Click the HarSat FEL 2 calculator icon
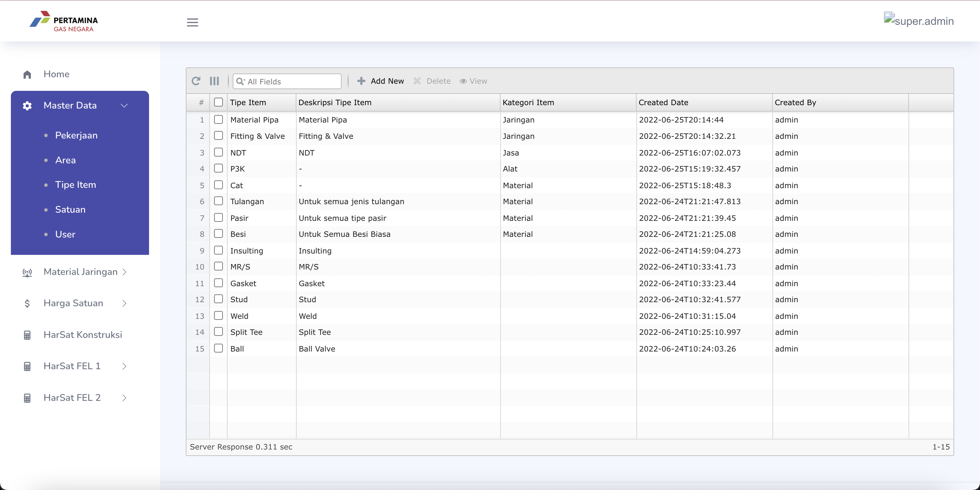This screenshot has height=490, width=980. (27, 398)
